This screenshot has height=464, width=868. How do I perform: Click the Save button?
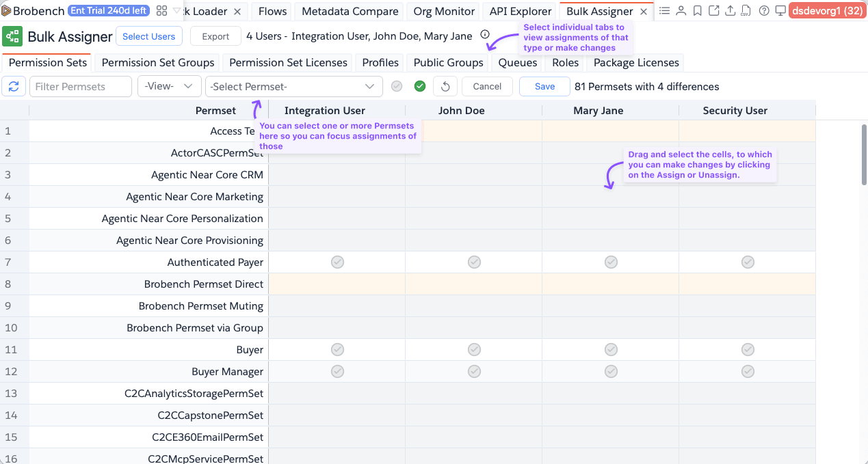544,87
